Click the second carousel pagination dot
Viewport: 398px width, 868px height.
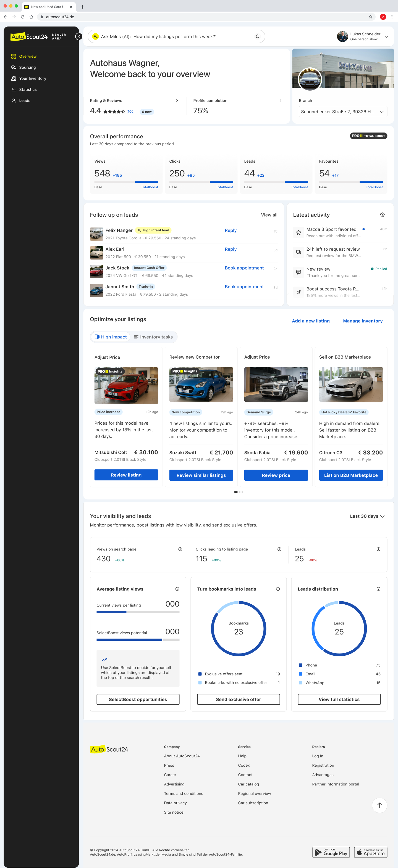pyautogui.click(x=239, y=492)
